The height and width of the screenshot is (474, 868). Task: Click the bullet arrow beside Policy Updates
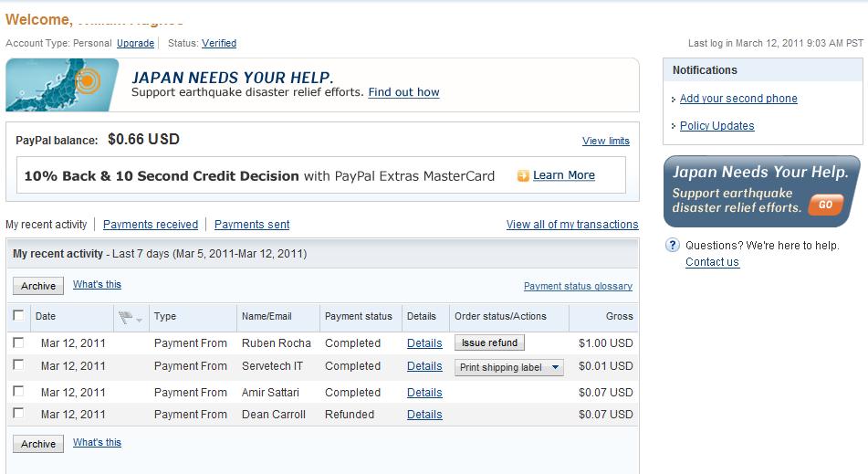point(674,126)
